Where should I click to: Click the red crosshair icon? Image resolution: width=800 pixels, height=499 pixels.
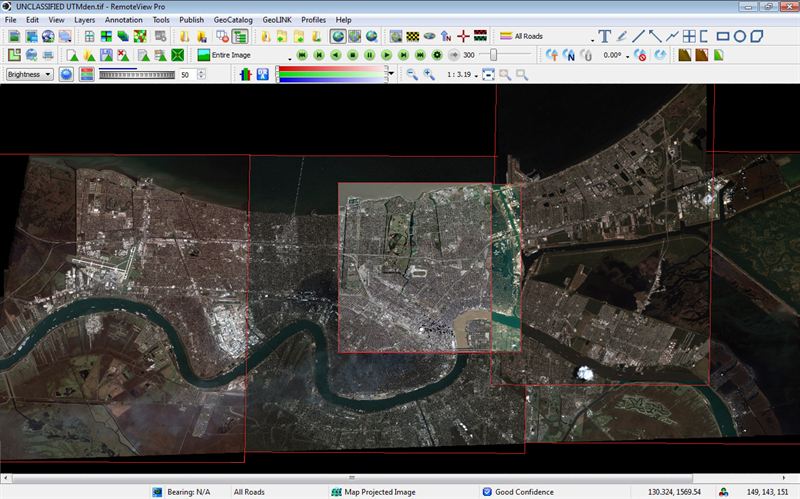tap(463, 36)
